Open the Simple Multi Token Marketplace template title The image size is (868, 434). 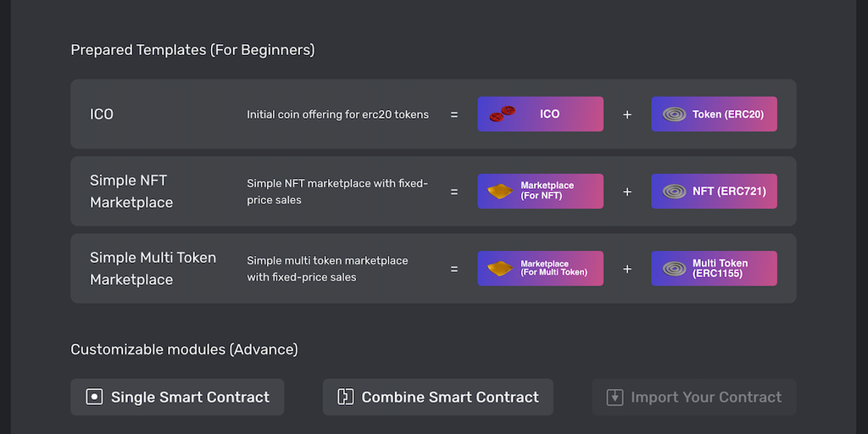(153, 269)
